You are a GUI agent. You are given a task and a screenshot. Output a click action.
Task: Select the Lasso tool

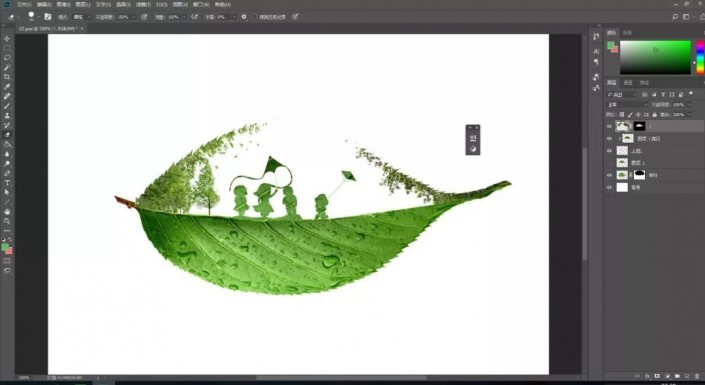point(7,58)
